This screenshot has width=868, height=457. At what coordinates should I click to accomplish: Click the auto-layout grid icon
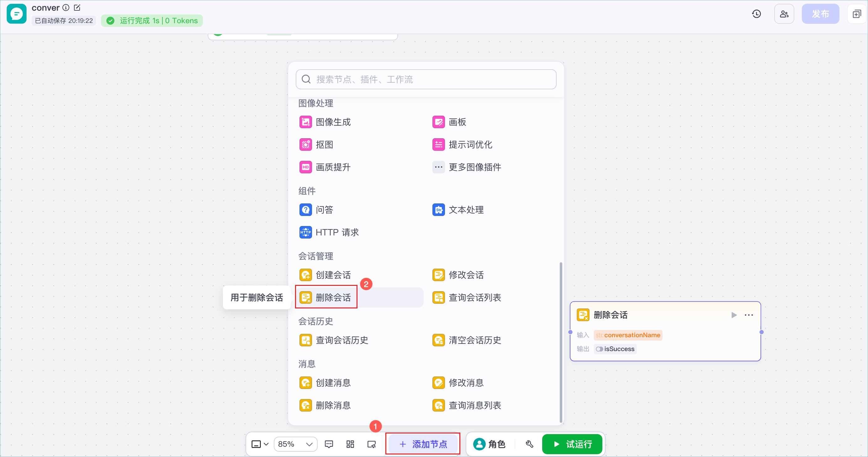coord(350,444)
